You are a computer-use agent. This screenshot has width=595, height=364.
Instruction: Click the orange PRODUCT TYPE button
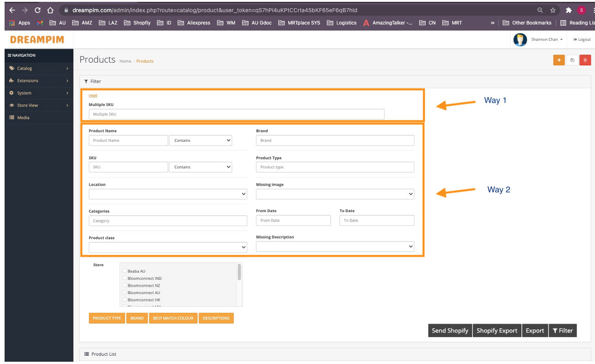107,318
